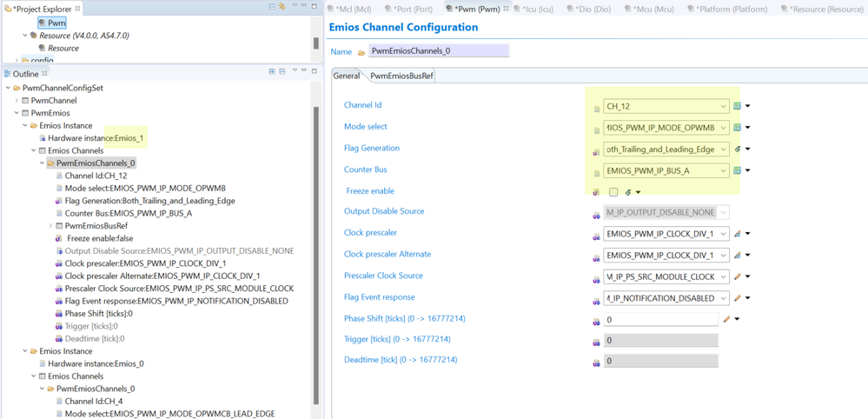Click calculated-value icon beside Channel Id
This screenshot has width=868, height=419.
[x=737, y=106]
